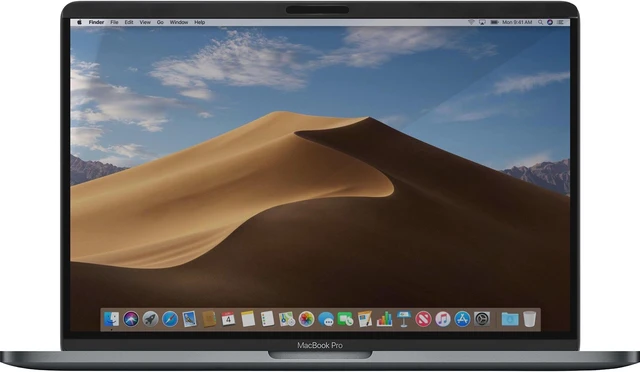Image resolution: width=640 pixels, height=372 pixels.
Task: Open Launchpad rocket icon in Dock
Action: 150,319
